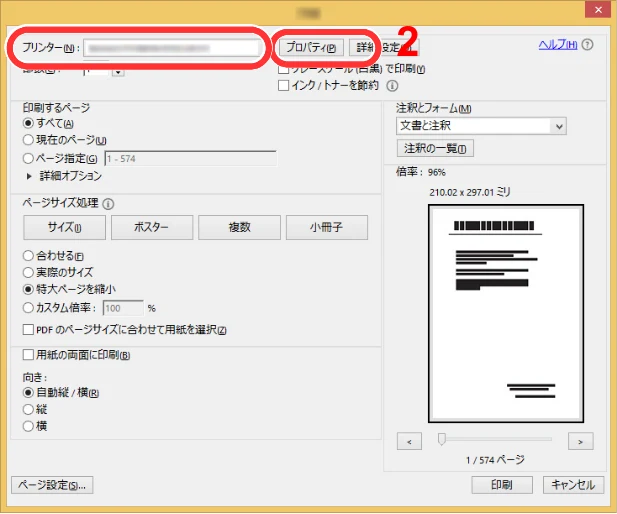Select すべて pages radio button

28,123
